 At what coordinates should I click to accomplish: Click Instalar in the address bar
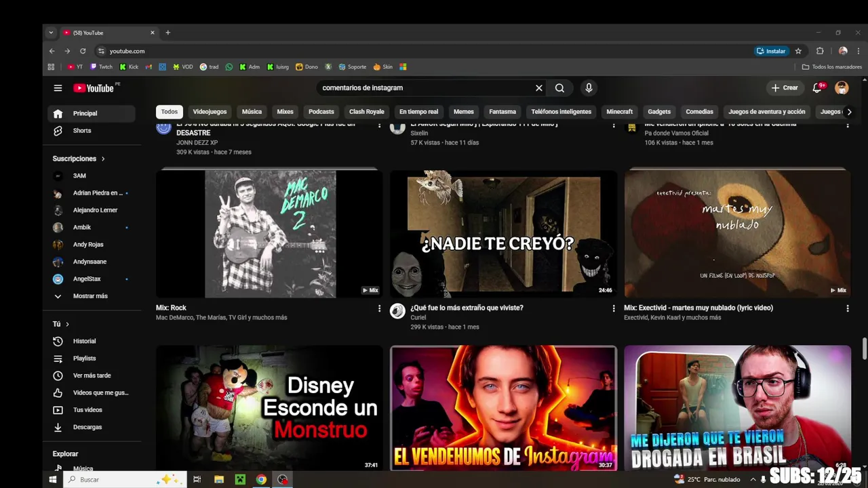tap(771, 51)
